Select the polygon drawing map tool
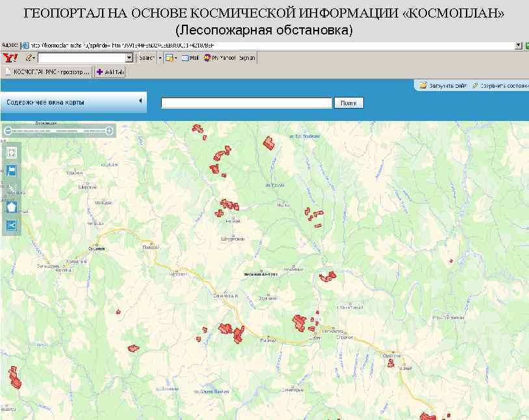The height and width of the screenshot is (420, 529). tap(12, 207)
